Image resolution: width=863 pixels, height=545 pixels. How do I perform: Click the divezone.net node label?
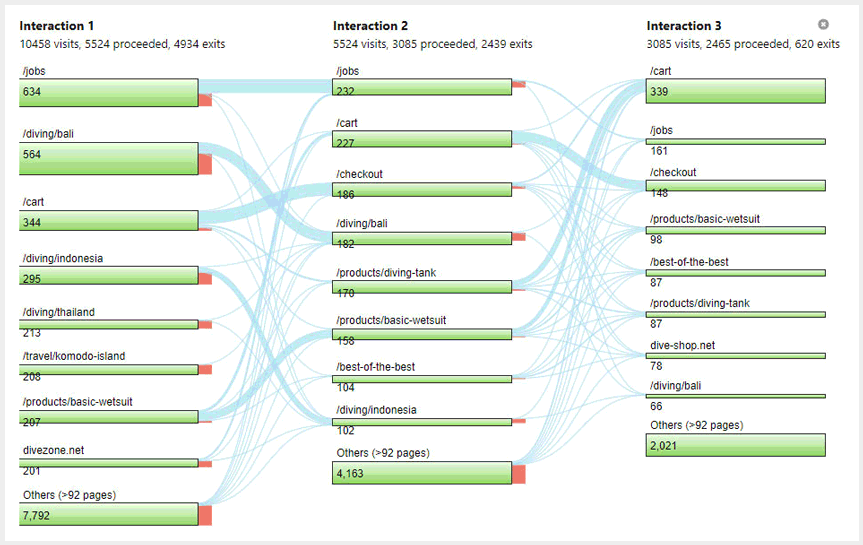(53, 450)
